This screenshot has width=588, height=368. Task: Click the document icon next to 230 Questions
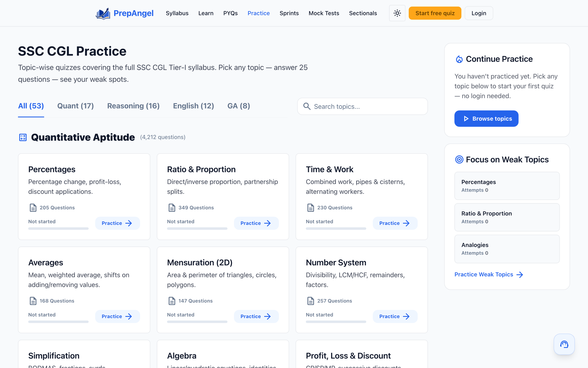coord(311,208)
